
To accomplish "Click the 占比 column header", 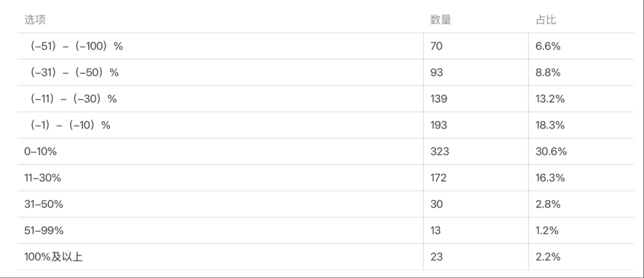I will pos(546,20).
